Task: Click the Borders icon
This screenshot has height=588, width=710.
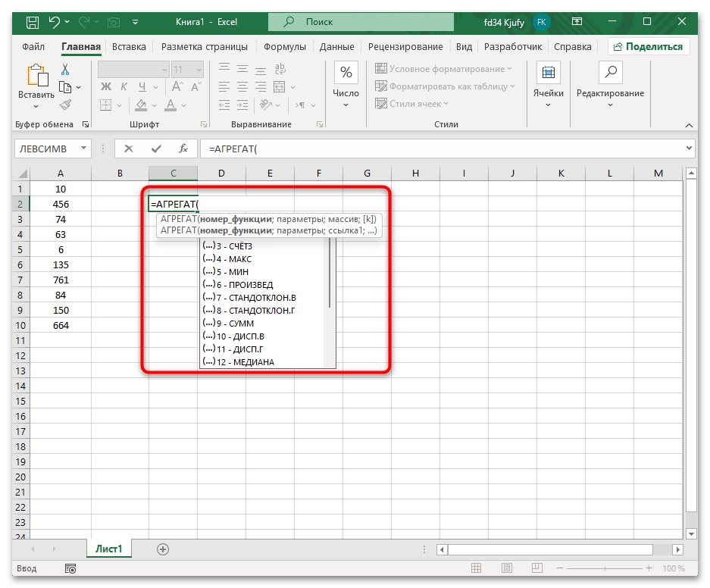Action: [105, 105]
